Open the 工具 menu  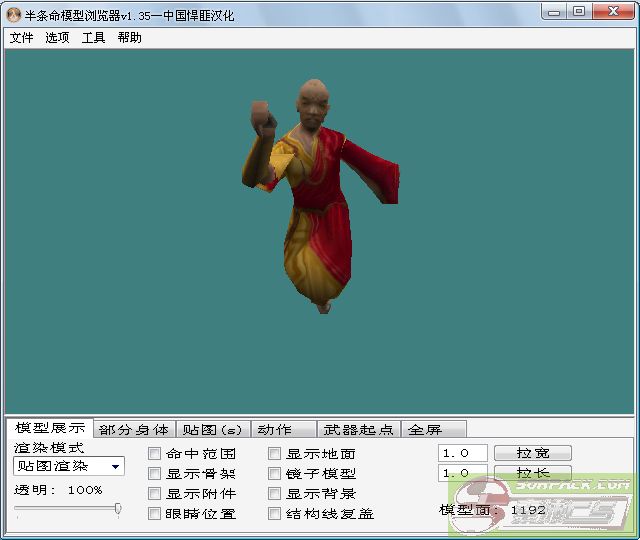click(x=93, y=38)
